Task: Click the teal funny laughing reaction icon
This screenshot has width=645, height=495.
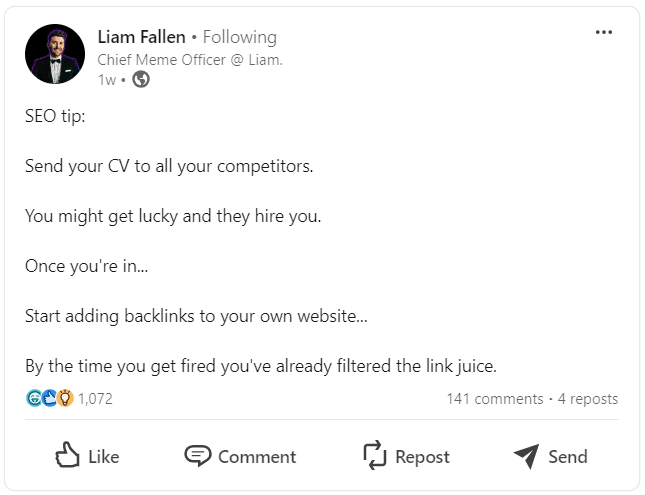Action: point(34,398)
